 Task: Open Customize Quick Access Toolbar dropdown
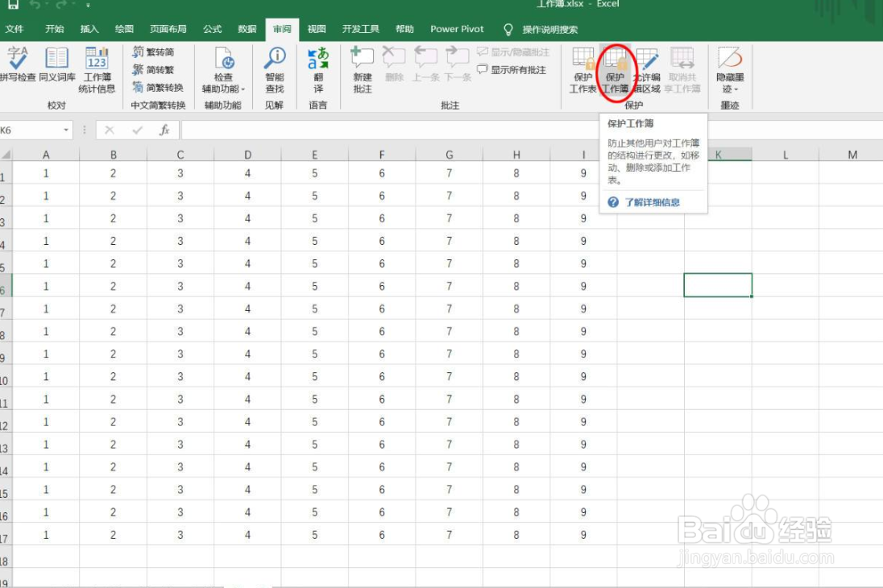[x=88, y=5]
